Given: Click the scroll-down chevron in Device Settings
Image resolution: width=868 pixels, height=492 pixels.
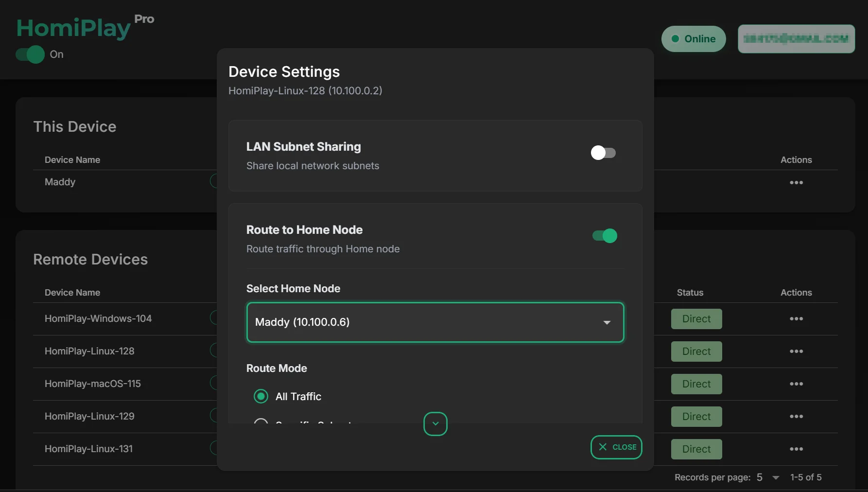Looking at the screenshot, I should tap(435, 424).
